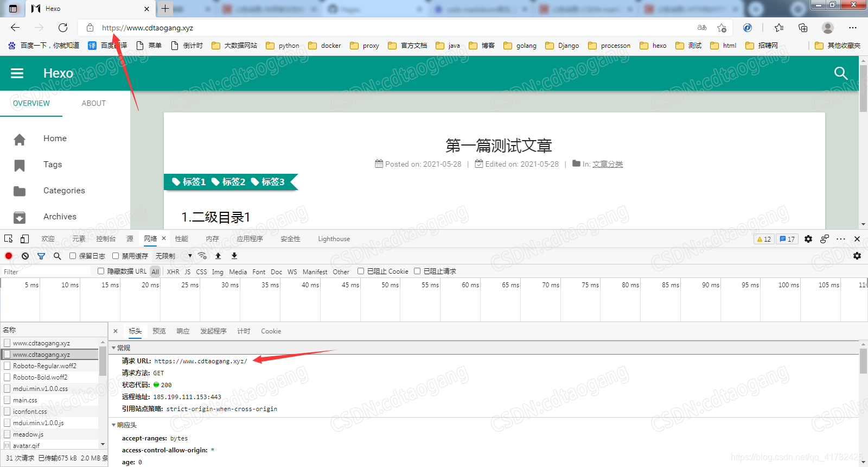Reload the current page
This screenshot has height=467, width=868.
pyautogui.click(x=63, y=28)
